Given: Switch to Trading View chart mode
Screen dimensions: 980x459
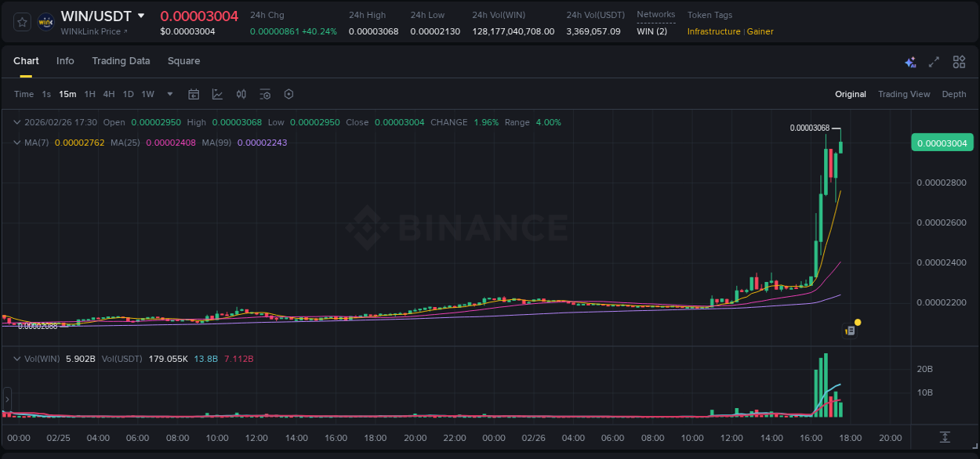Looking at the screenshot, I should tap(904, 94).
